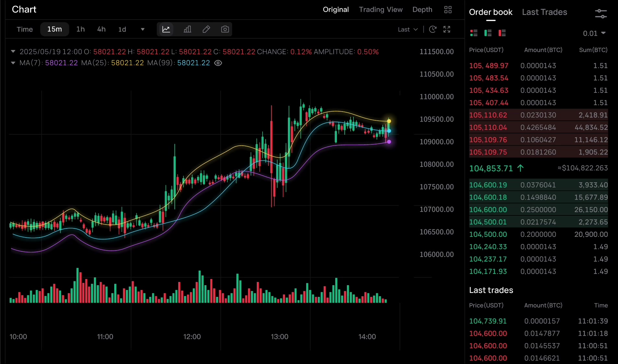This screenshot has height=364, width=618.
Task: Click the refresh chart icon
Action: coord(433,30)
